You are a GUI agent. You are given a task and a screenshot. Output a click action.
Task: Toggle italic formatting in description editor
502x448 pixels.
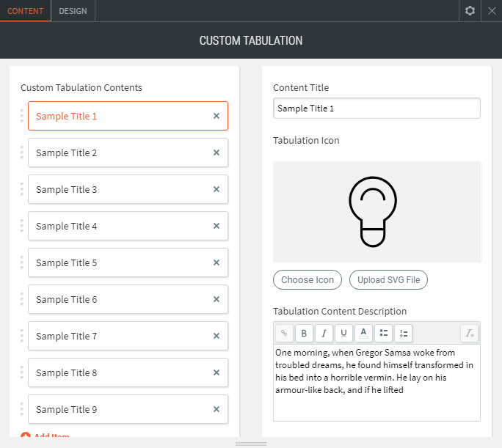pos(324,333)
